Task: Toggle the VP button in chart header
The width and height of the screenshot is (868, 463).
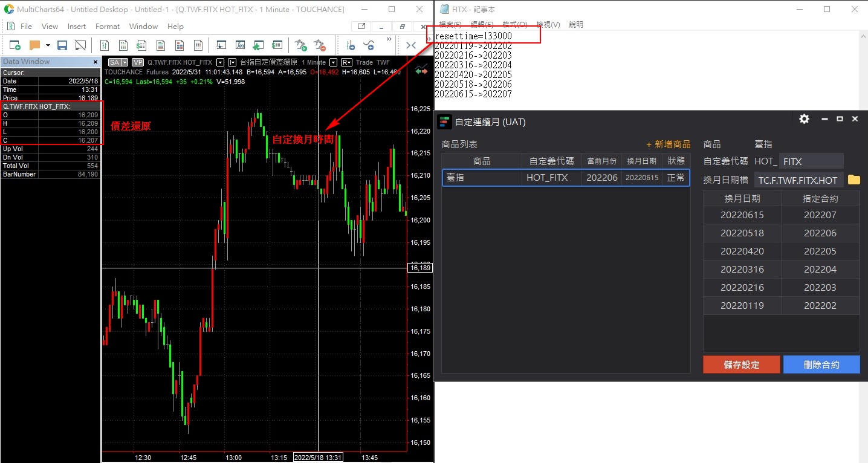Action: tap(138, 62)
